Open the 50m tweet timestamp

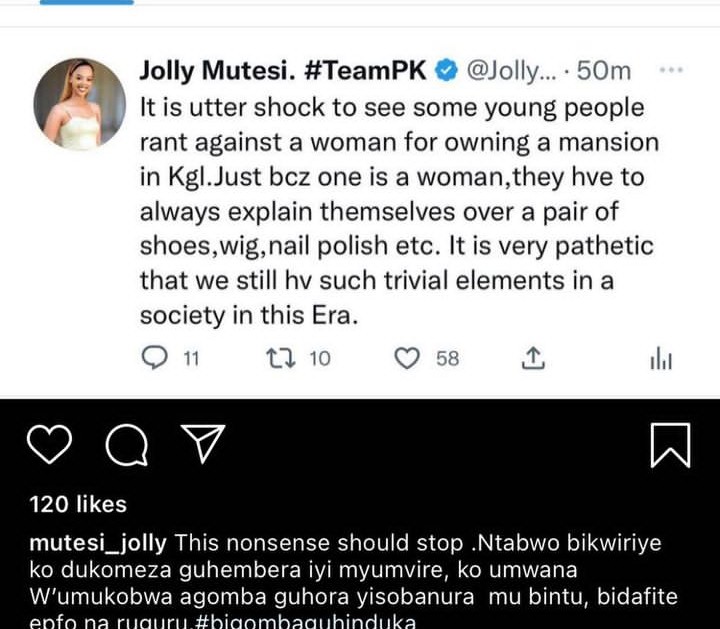tap(608, 72)
